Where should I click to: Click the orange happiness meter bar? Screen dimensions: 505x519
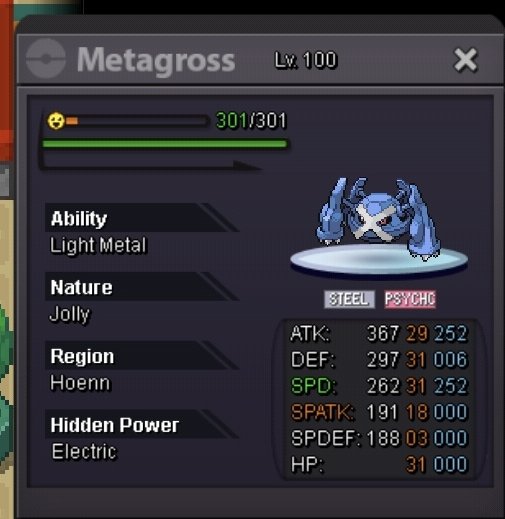(137, 121)
